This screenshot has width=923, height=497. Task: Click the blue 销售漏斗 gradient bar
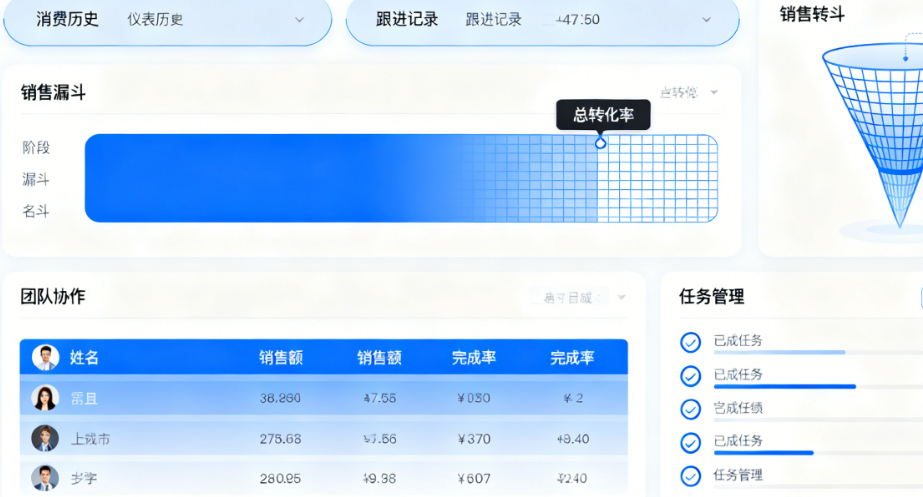click(x=401, y=178)
